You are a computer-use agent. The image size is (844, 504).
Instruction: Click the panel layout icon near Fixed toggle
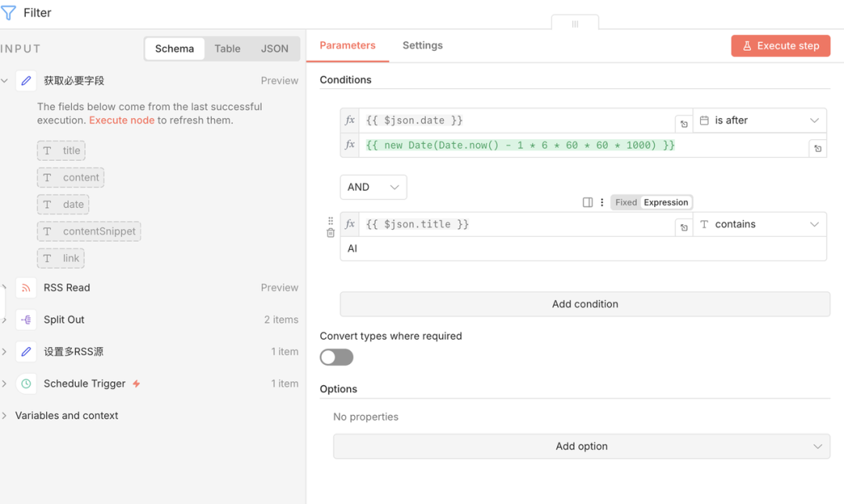pos(588,202)
